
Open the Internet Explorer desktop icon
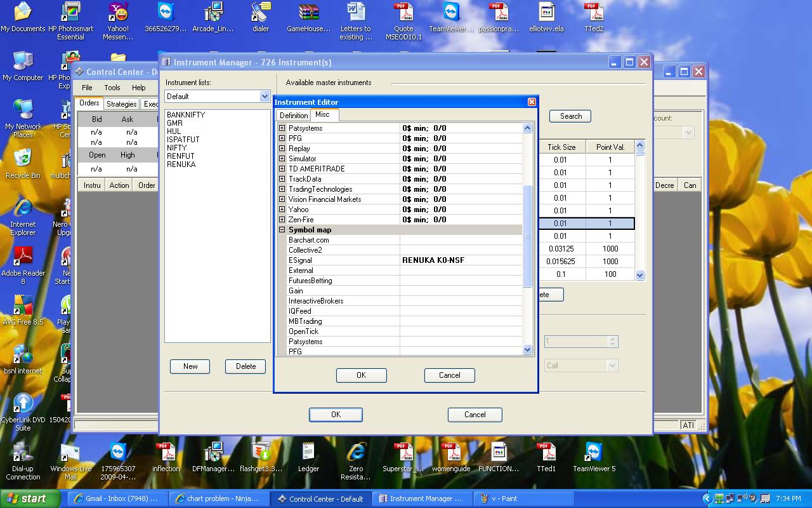point(23,208)
